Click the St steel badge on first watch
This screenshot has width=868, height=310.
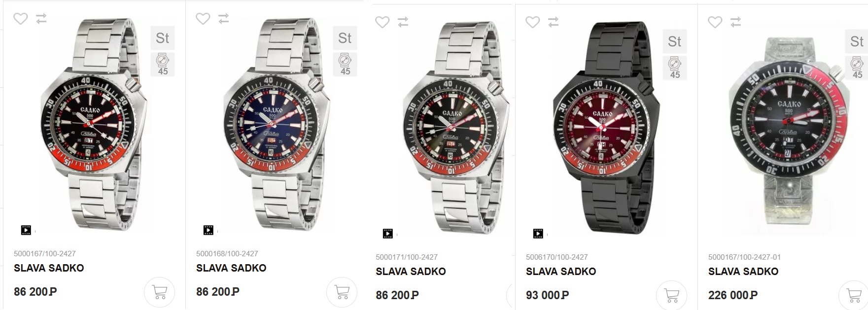coord(163,38)
